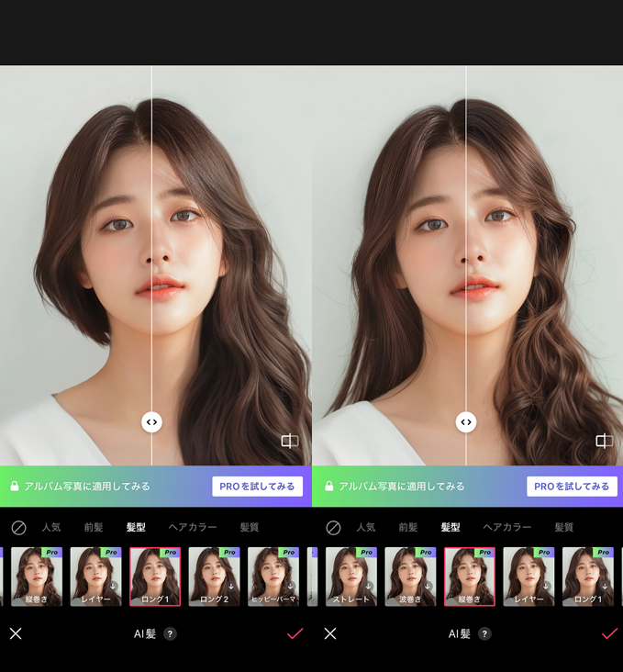Image resolution: width=623 pixels, height=672 pixels.
Task: Cancel editing with X in left screen
Action: click(x=16, y=633)
